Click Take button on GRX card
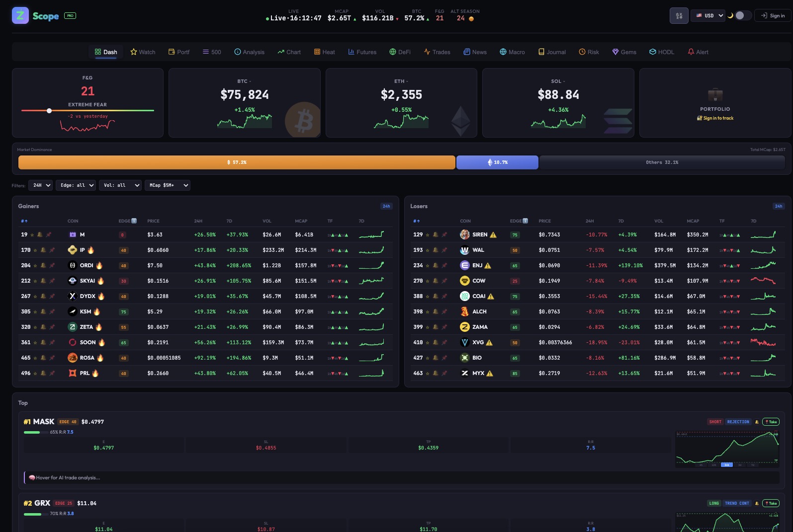 [771, 503]
